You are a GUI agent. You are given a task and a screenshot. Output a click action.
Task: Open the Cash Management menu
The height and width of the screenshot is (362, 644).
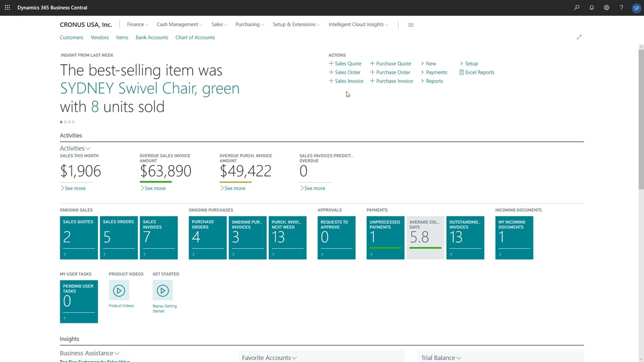click(x=180, y=25)
